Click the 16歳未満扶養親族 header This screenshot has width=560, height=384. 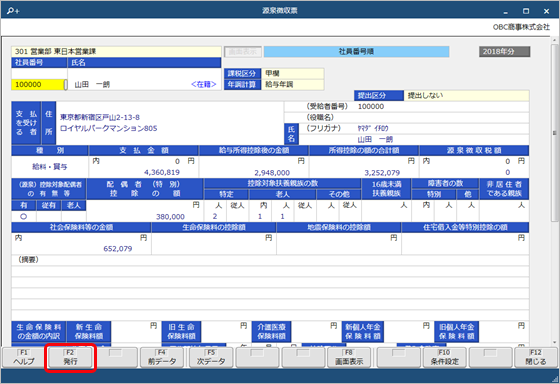[x=386, y=189]
